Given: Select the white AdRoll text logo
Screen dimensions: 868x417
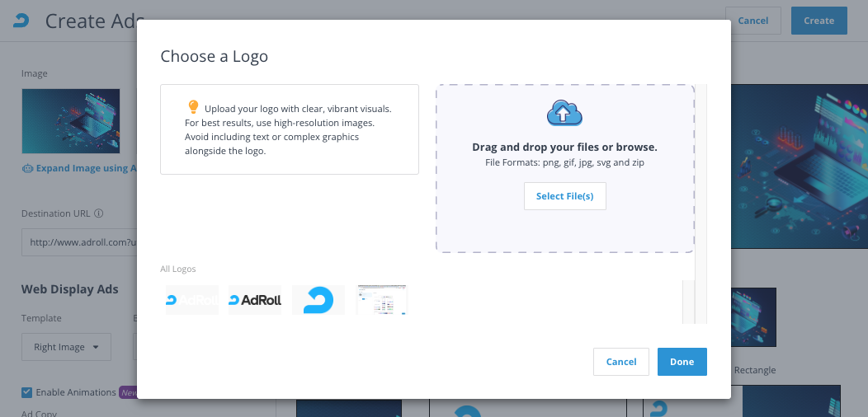Looking at the screenshot, I should (192, 300).
